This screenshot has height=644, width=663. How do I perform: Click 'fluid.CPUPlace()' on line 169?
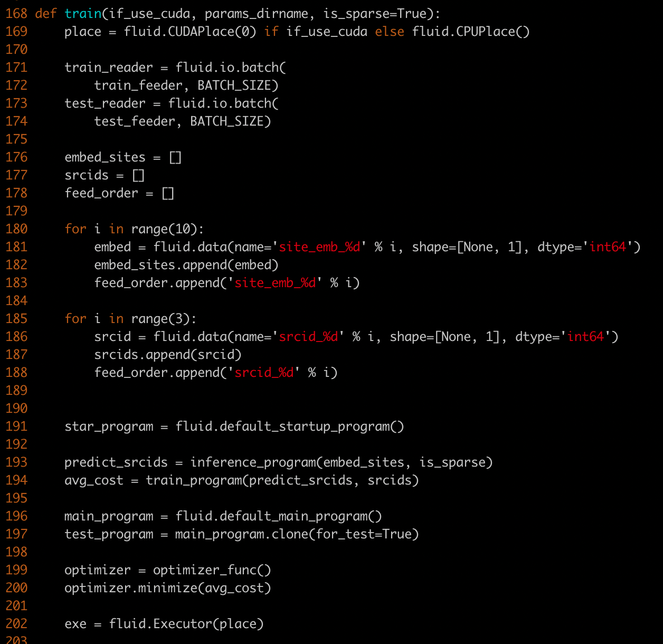pyautogui.click(x=471, y=31)
